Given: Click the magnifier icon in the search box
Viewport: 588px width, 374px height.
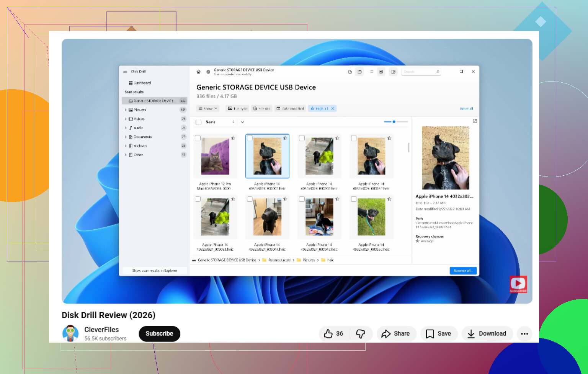Looking at the screenshot, I should [438, 72].
